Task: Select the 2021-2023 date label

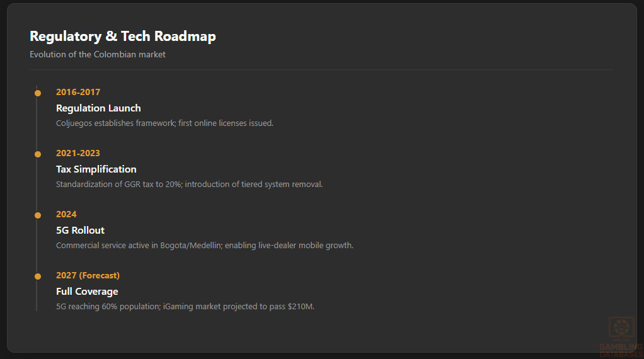Action: click(78, 153)
